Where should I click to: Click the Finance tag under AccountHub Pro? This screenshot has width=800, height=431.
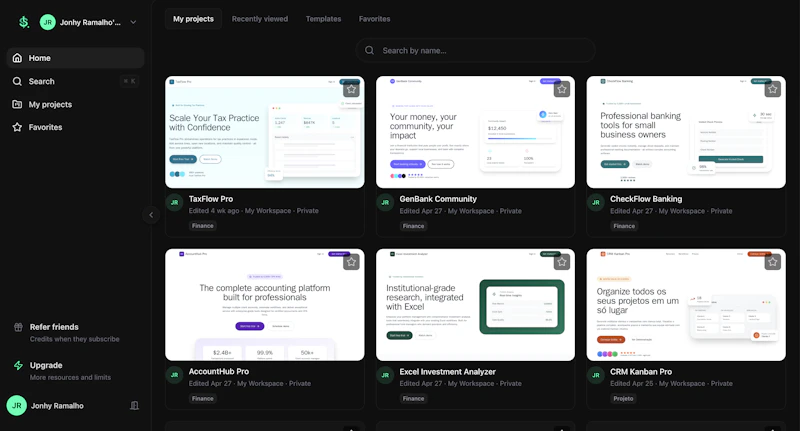point(203,398)
